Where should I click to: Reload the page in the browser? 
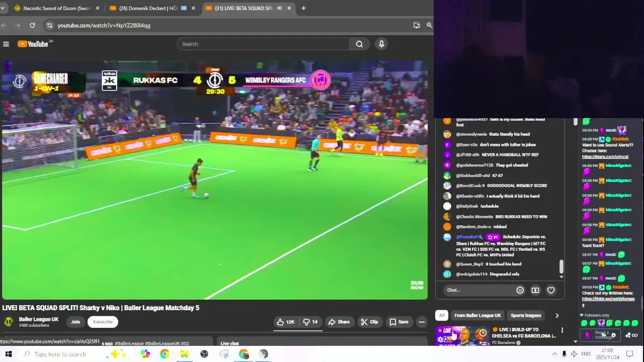pos(32,25)
